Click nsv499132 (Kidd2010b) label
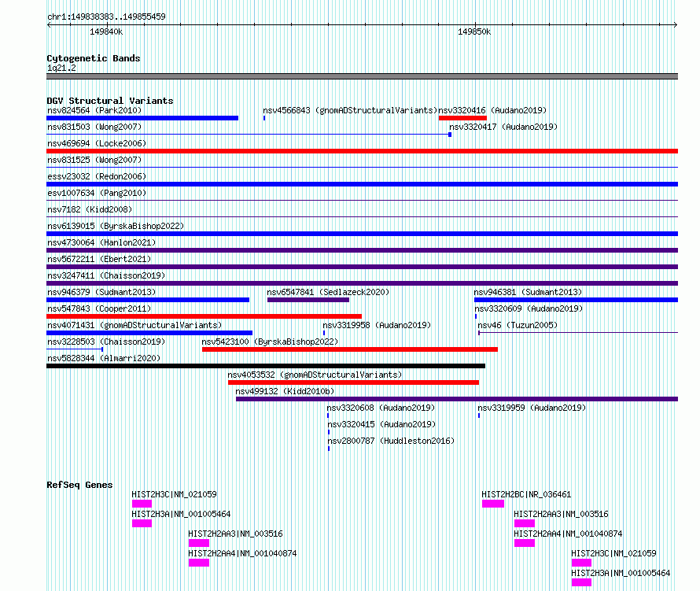Screen dimensions: 700x591 click(x=285, y=391)
